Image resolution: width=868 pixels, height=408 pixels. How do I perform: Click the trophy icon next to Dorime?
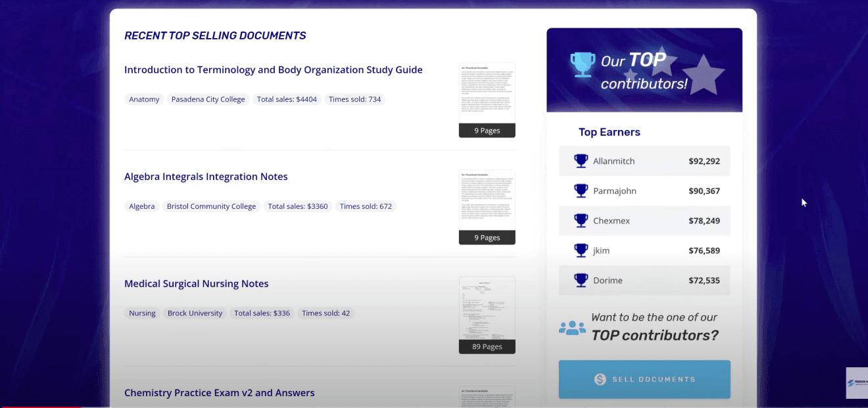pyautogui.click(x=581, y=280)
